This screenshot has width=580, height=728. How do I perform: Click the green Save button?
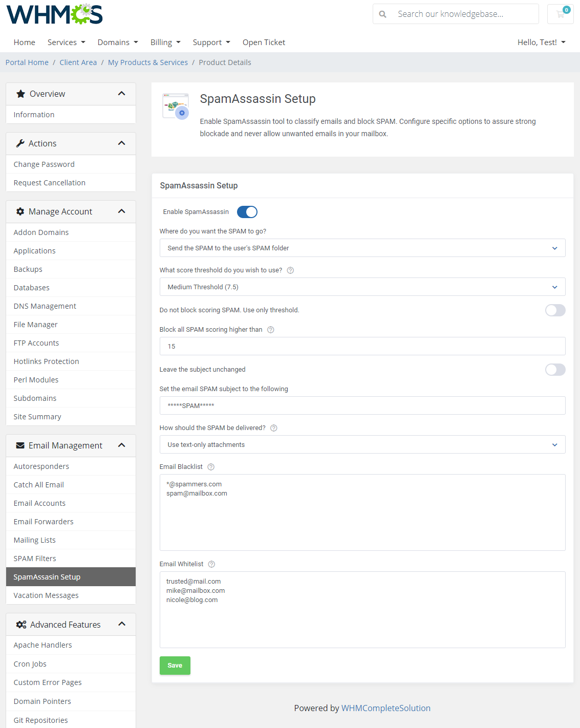pos(175,666)
